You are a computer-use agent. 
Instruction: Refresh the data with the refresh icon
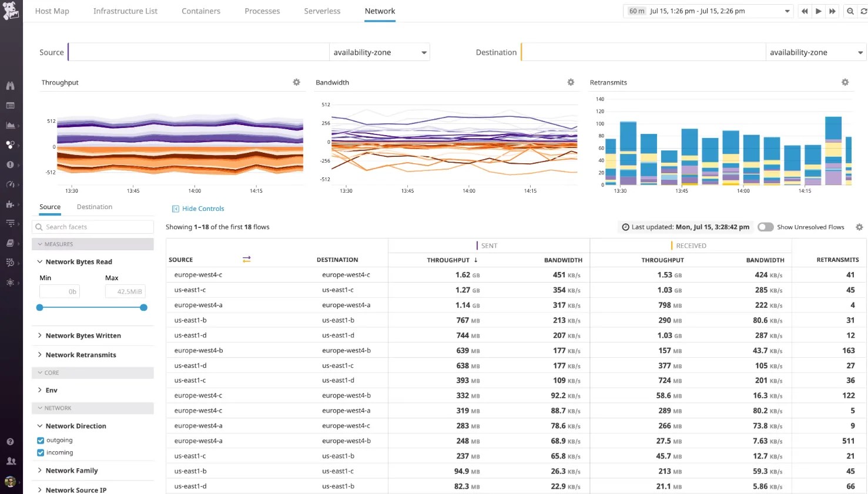coord(862,11)
